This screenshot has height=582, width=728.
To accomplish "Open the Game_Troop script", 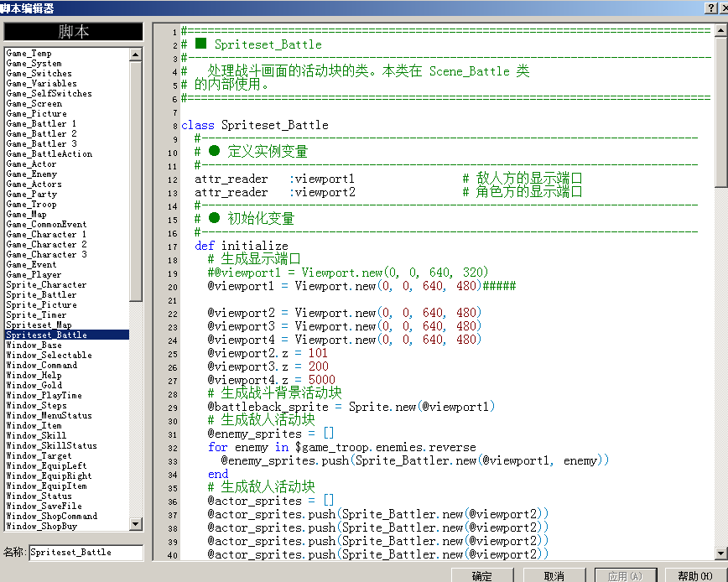I will pos(67,205).
